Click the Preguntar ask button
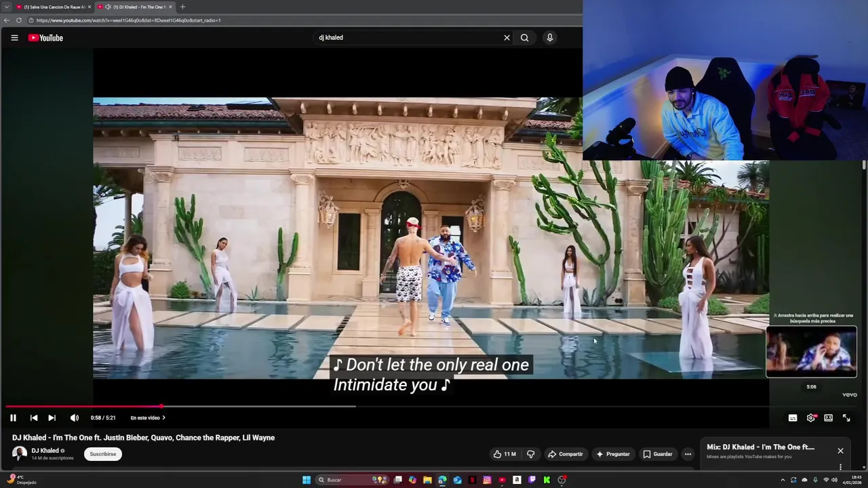The height and width of the screenshot is (488, 868). [x=613, y=454]
